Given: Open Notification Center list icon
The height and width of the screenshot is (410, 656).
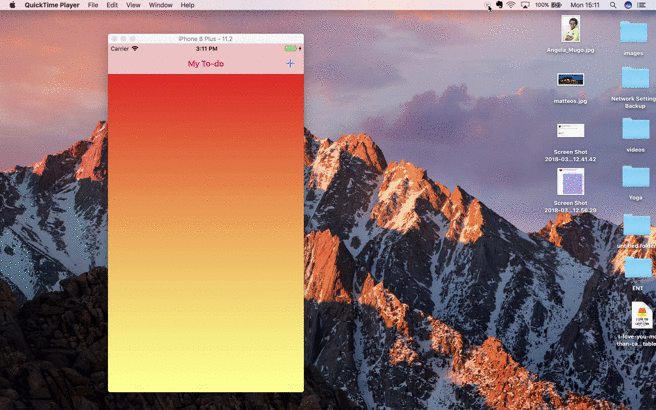Looking at the screenshot, I should tap(642, 5).
